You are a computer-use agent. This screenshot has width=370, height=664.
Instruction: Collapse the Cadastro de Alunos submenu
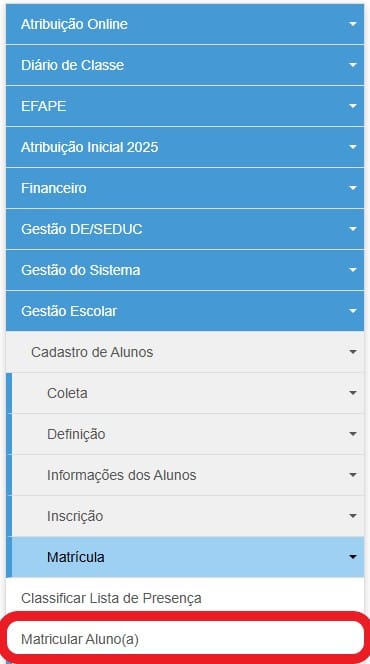[x=185, y=352]
